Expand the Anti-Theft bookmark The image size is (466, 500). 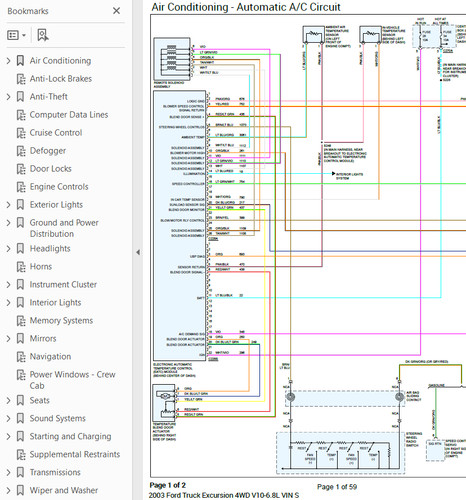click(x=9, y=97)
